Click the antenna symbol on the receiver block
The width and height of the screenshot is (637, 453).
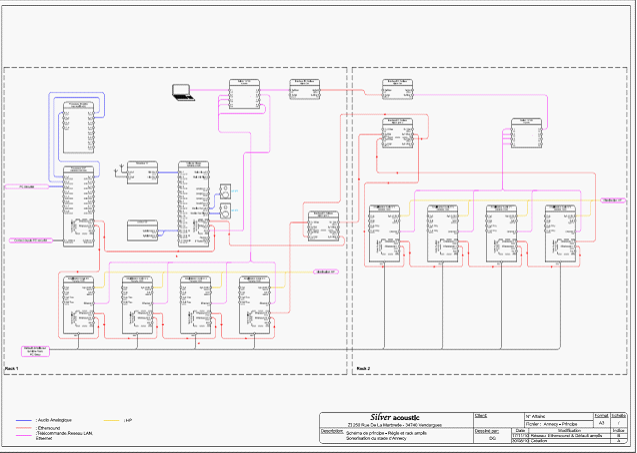(119, 172)
